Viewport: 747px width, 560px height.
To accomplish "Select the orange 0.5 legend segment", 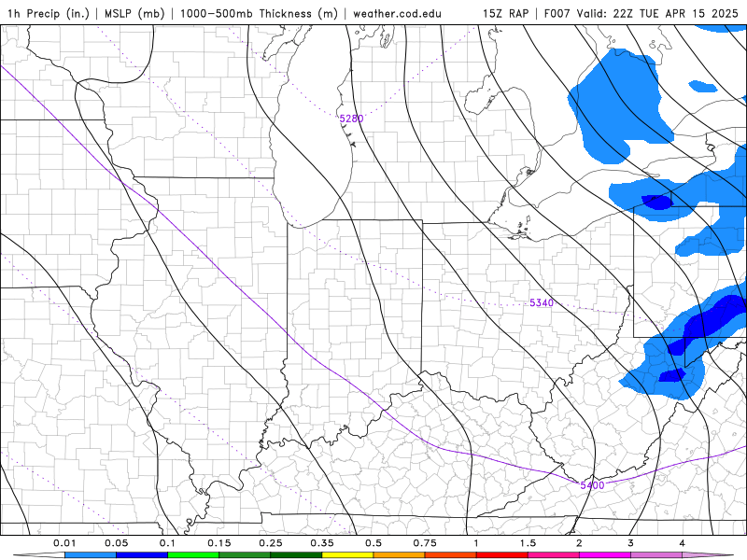I will coord(400,555).
